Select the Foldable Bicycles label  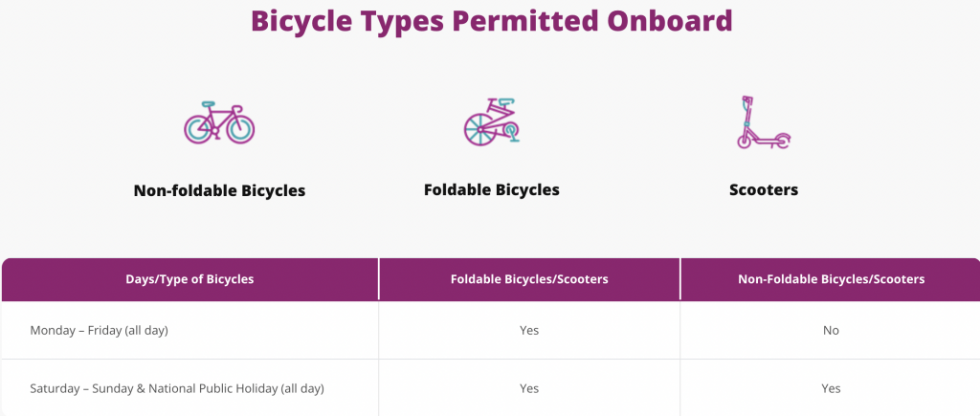click(492, 189)
